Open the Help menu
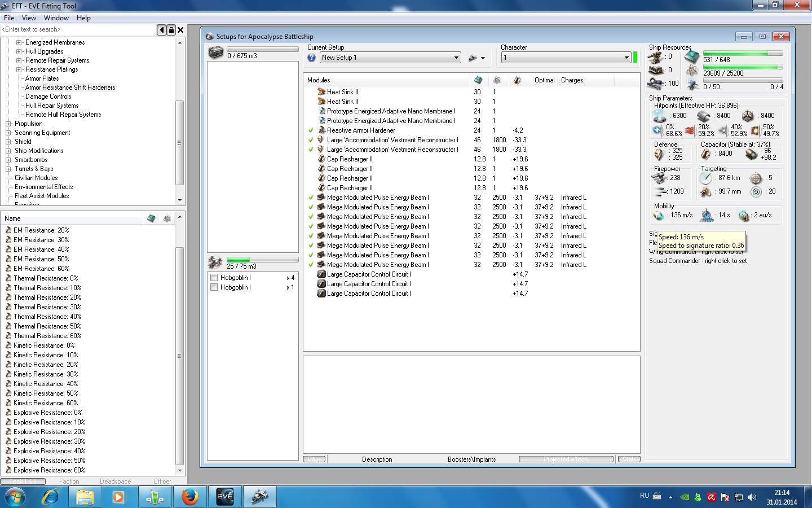This screenshot has height=508, width=812. pos(83,18)
